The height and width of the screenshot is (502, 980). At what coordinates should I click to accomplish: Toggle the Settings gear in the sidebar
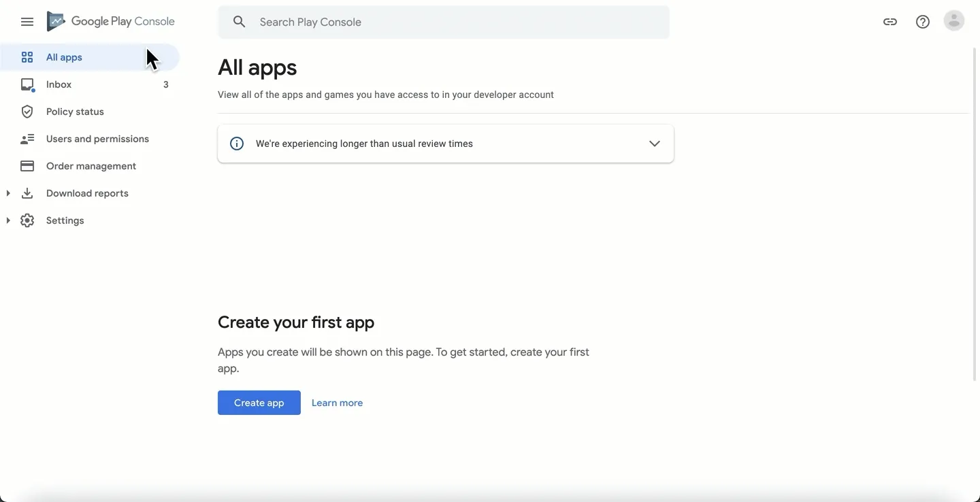point(27,220)
